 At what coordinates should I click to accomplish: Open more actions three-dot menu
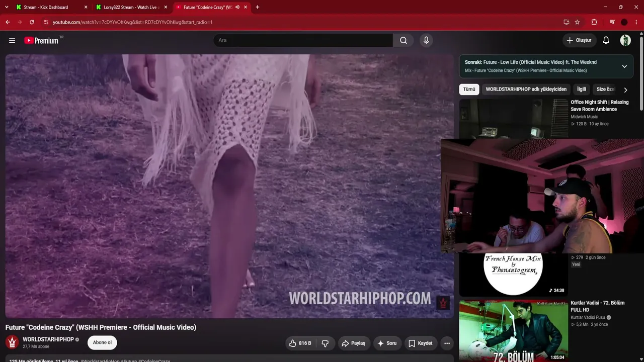[447, 343]
